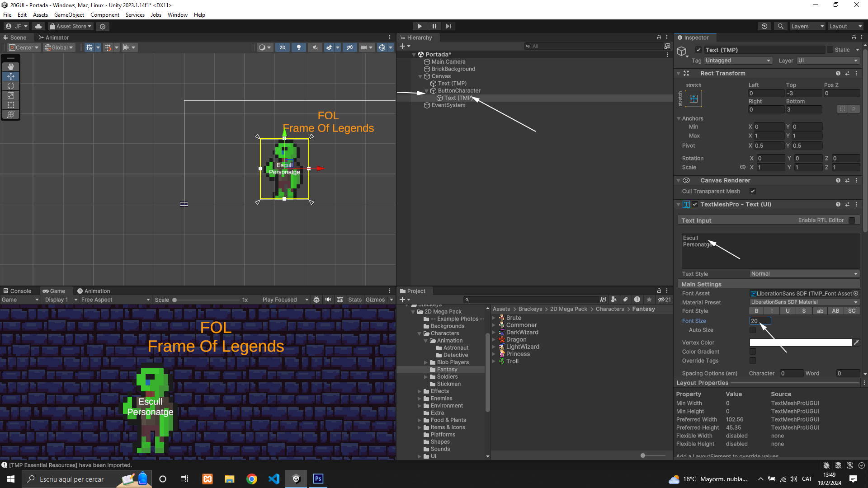Toggle Cull Transparent Mesh checkbox
The image size is (868, 488).
pos(753,191)
